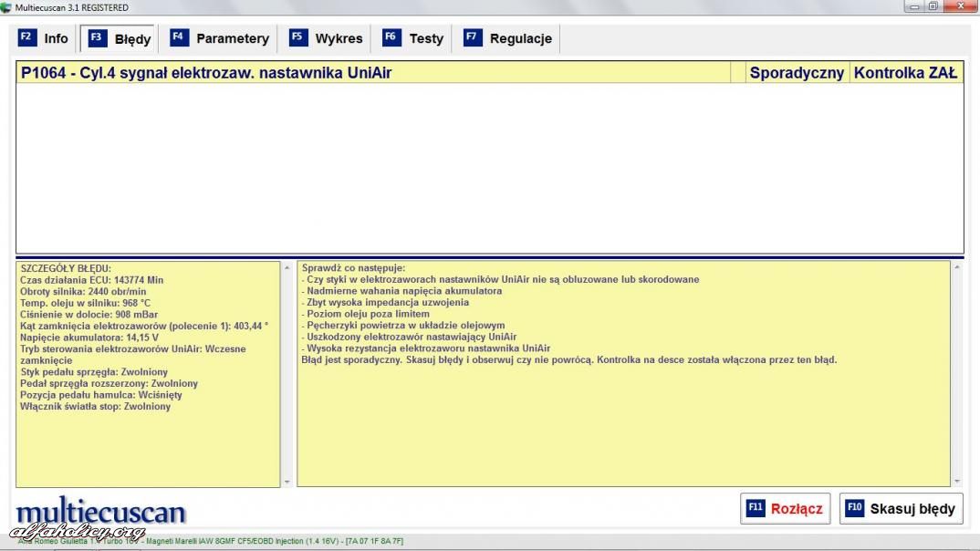Click the down arrow of error details scrollbar
The image size is (980, 551).
(x=287, y=482)
